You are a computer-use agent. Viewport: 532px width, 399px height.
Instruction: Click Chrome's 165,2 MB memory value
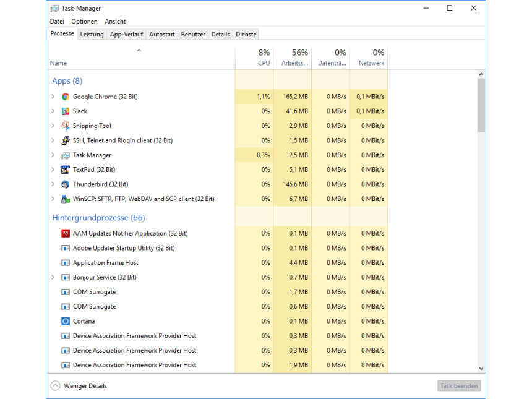click(x=296, y=97)
